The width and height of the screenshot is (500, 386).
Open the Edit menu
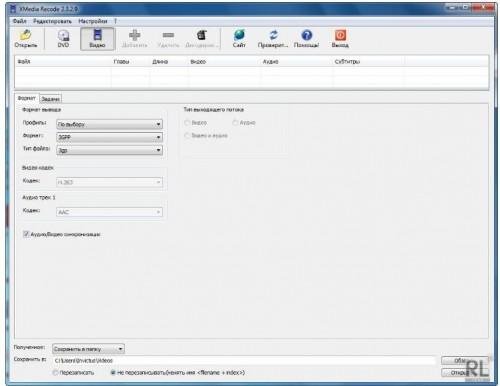[x=52, y=21]
